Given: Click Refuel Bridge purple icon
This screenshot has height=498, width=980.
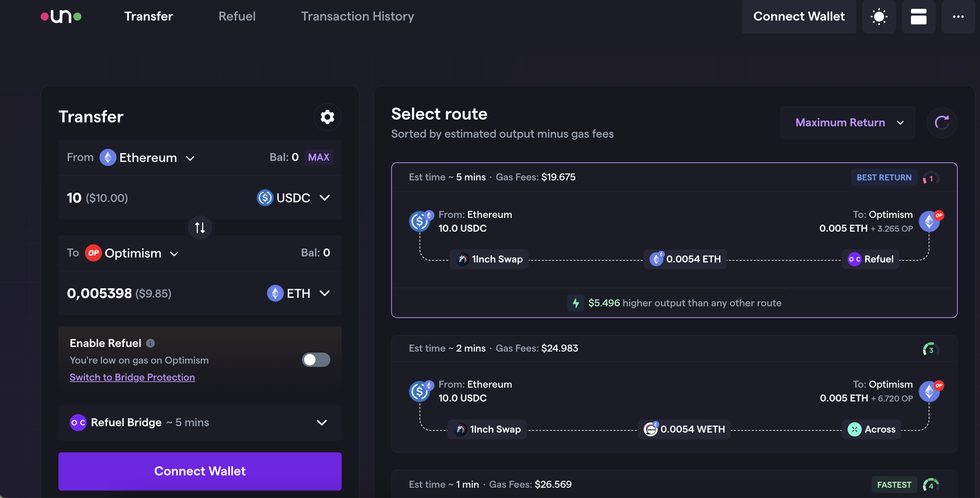Looking at the screenshot, I should [x=78, y=423].
